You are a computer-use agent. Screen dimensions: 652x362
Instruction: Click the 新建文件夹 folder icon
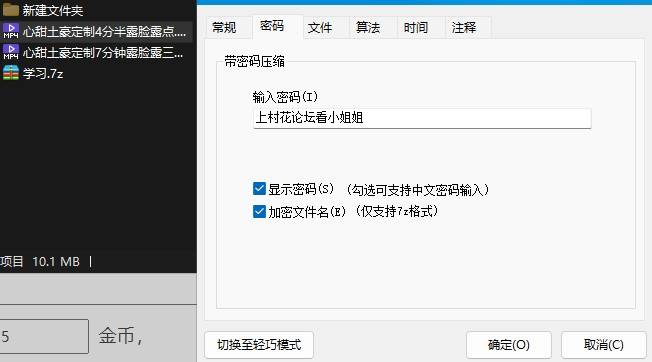click(x=11, y=9)
